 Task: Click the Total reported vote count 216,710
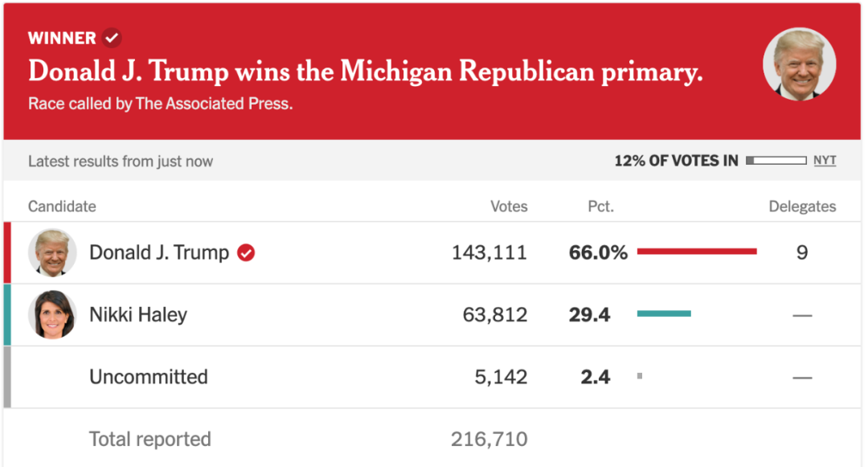coord(489,440)
